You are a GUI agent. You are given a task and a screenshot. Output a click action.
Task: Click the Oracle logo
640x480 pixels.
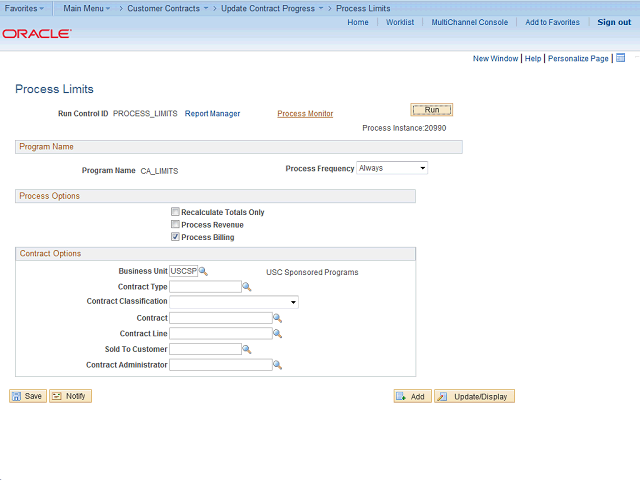[x=37, y=33]
